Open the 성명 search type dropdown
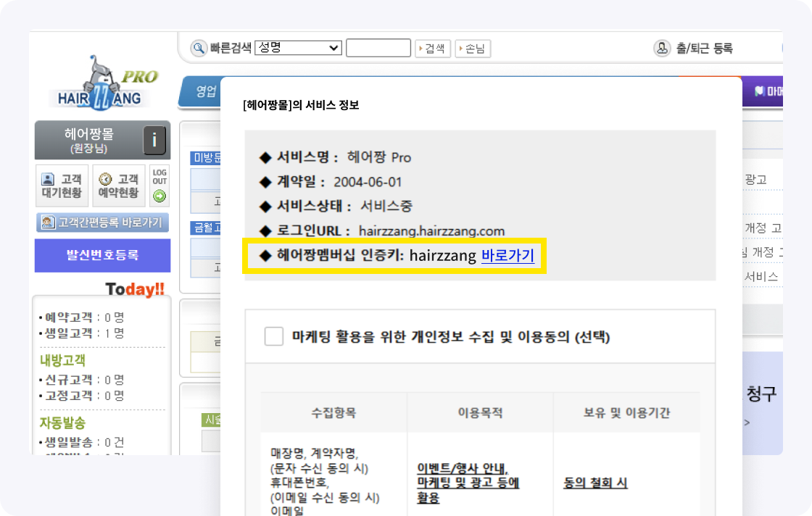This screenshot has height=516, width=812. coord(298,48)
